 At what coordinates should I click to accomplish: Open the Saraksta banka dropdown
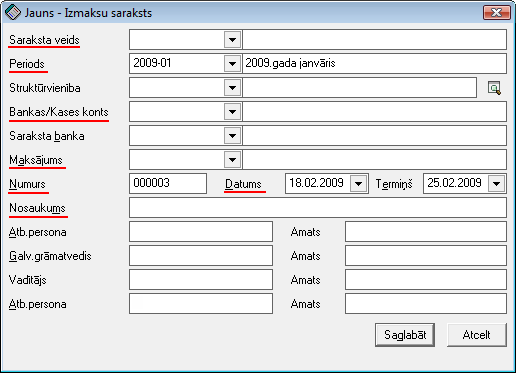click(x=232, y=136)
